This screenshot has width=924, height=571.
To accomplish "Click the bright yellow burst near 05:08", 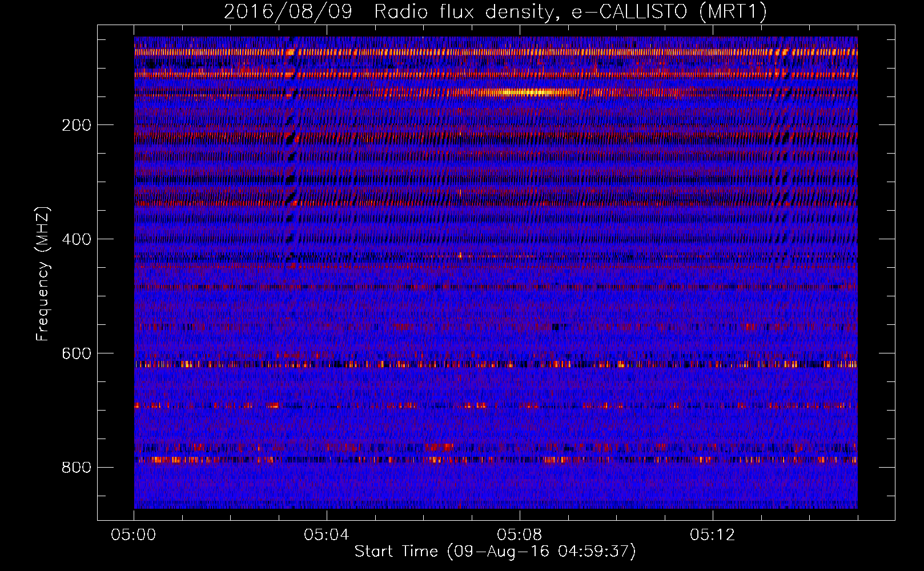I will pos(528,92).
